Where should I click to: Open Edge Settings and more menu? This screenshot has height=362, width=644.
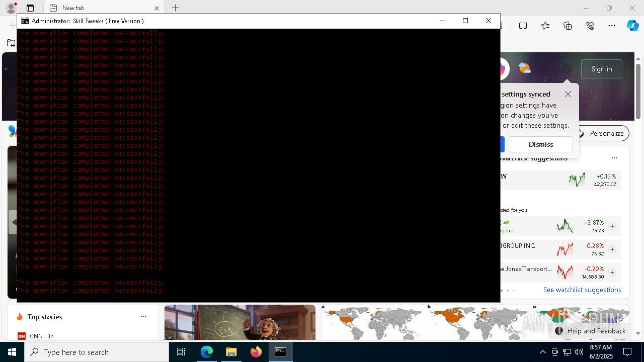[612, 26]
